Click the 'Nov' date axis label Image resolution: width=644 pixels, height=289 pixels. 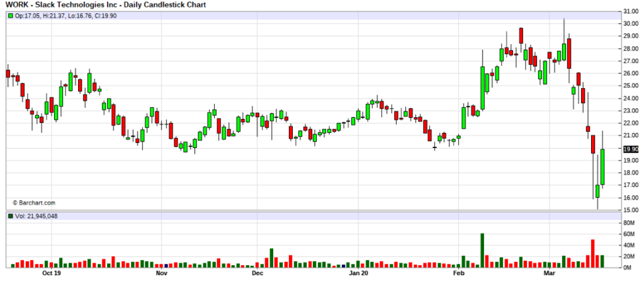(162, 273)
